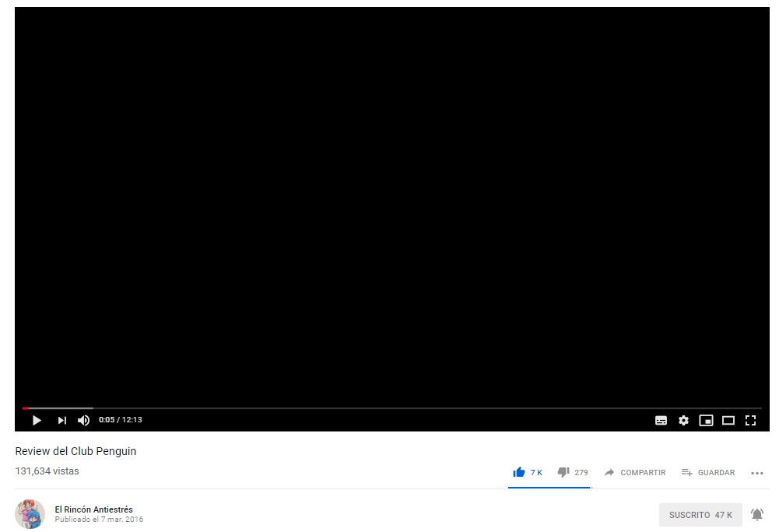Enable miniplayer mode
Viewport: 779px width, 532px height.
click(706, 421)
